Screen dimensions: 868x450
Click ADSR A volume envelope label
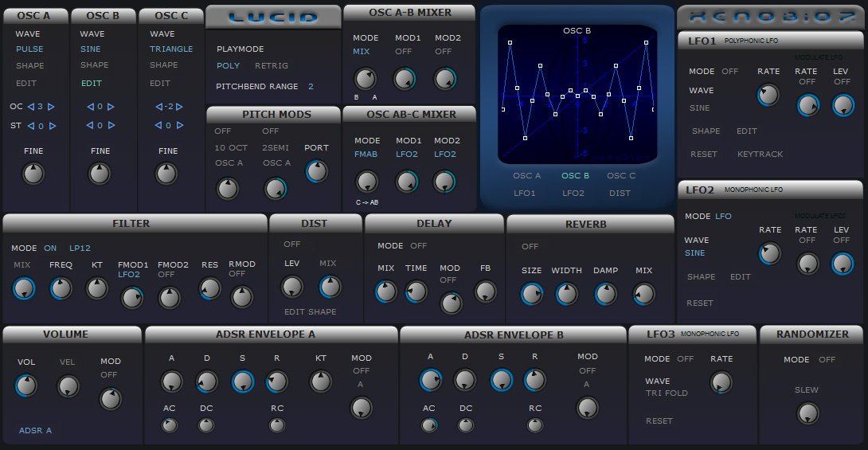pos(35,430)
